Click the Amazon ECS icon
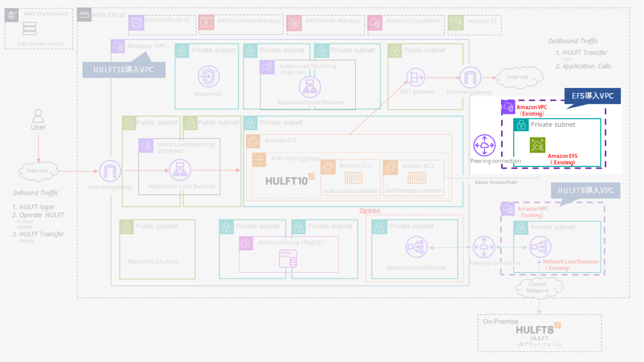This screenshot has width=644, height=362. [x=254, y=141]
